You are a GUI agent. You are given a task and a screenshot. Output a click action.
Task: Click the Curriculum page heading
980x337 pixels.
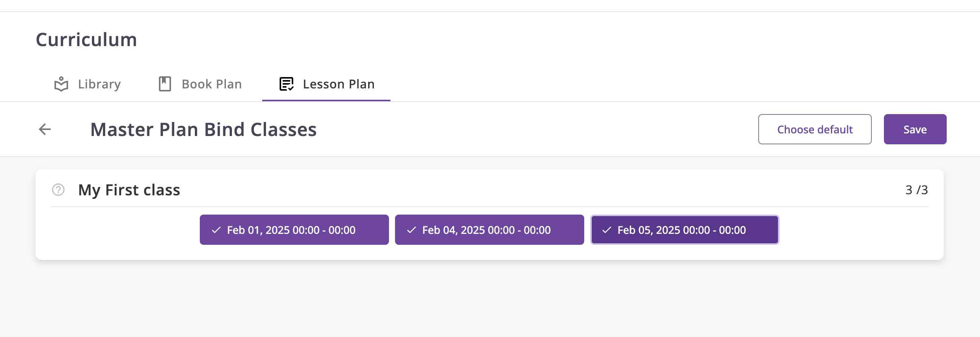coord(86,40)
